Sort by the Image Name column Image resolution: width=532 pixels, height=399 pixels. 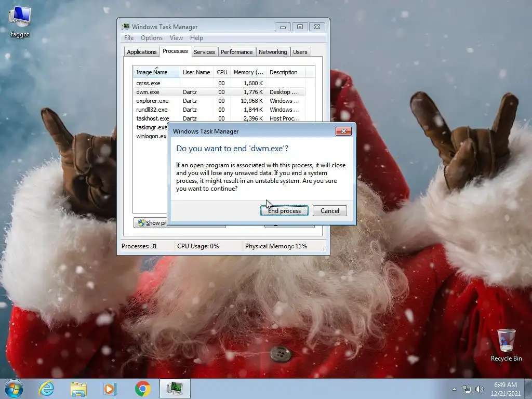(156, 72)
